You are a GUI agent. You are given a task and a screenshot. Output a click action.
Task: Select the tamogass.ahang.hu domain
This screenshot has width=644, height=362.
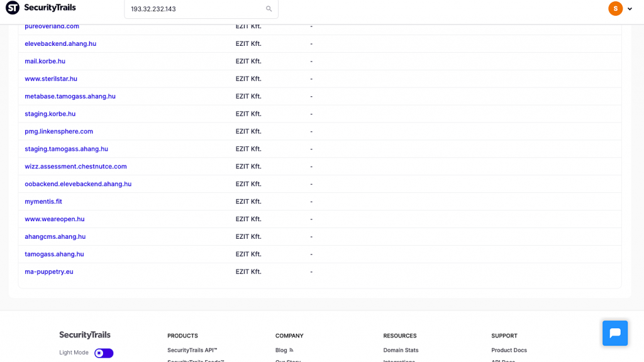tap(54, 254)
